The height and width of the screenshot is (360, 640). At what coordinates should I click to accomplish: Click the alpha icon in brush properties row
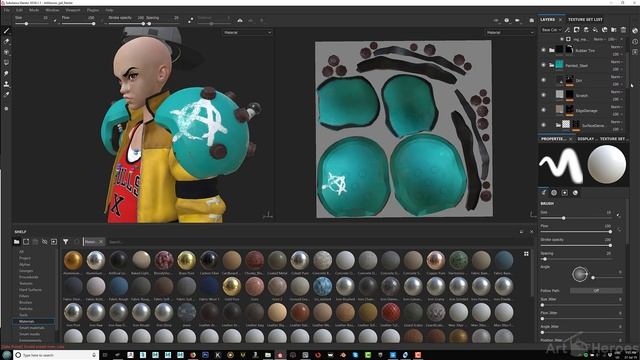pyautogui.click(x=554, y=193)
